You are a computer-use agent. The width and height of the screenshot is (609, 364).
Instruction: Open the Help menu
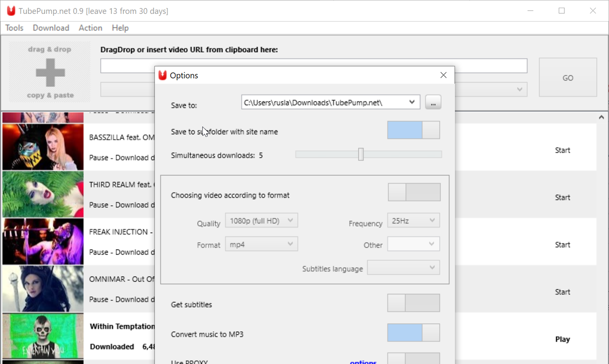120,28
